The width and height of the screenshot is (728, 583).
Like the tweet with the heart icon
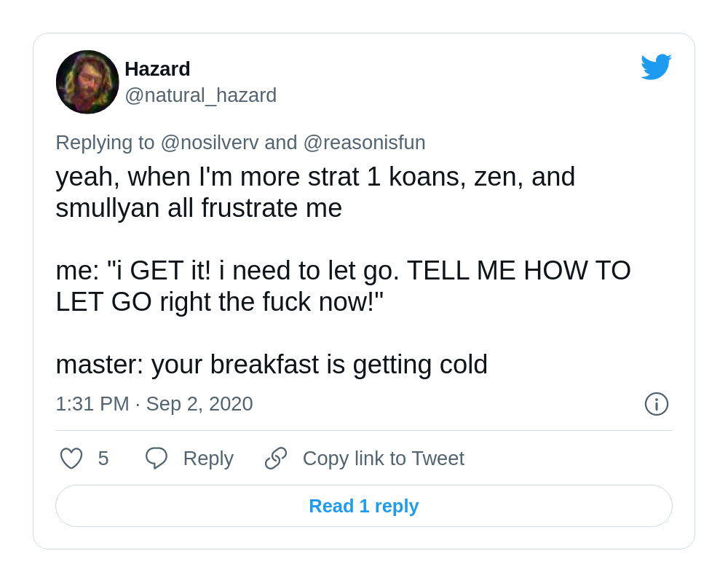(x=71, y=458)
